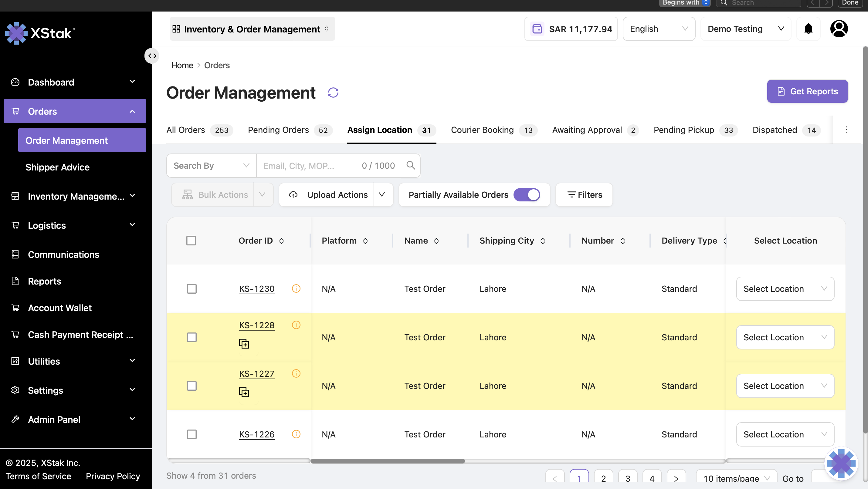Expand the English language selector
The width and height of the screenshot is (868, 489).
click(658, 29)
